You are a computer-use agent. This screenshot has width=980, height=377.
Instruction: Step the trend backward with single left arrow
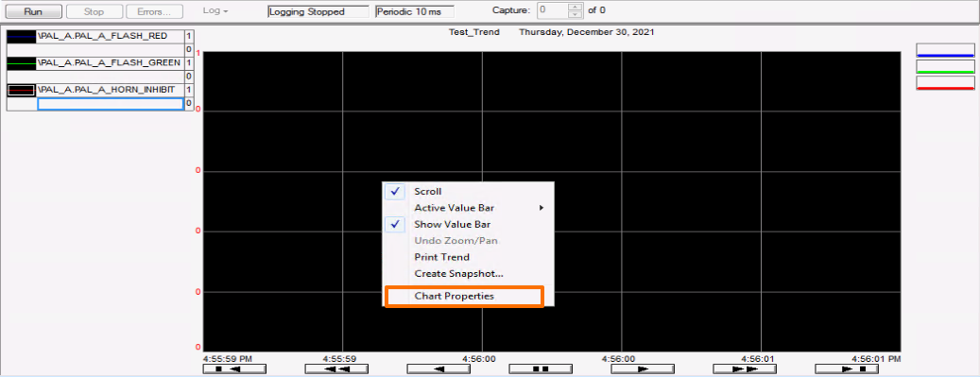[x=438, y=368]
